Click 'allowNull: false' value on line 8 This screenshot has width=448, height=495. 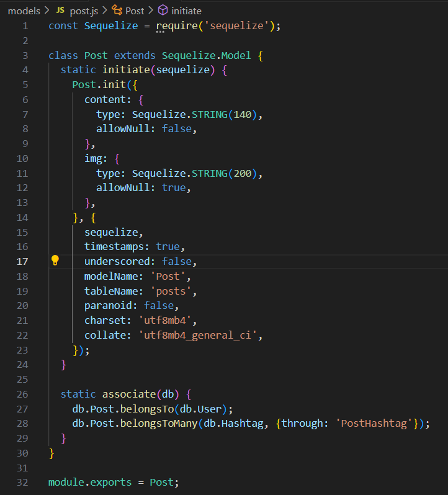pyautogui.click(x=177, y=129)
